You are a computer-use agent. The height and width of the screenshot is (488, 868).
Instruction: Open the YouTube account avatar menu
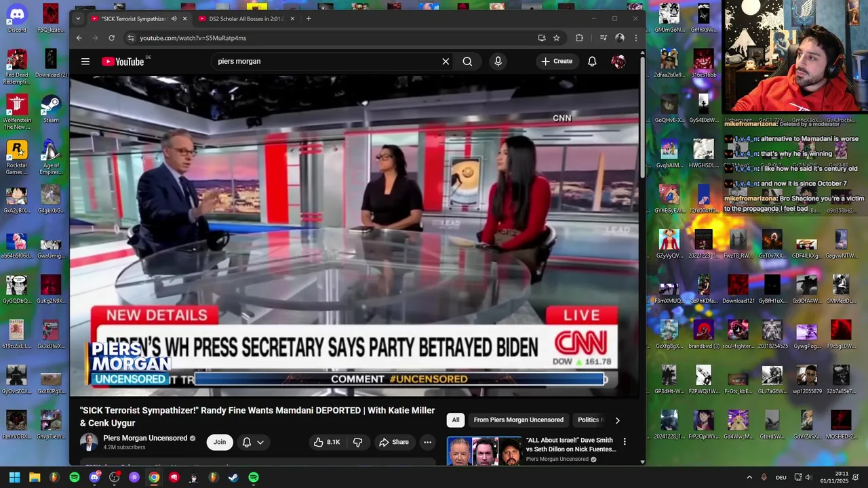coord(618,61)
